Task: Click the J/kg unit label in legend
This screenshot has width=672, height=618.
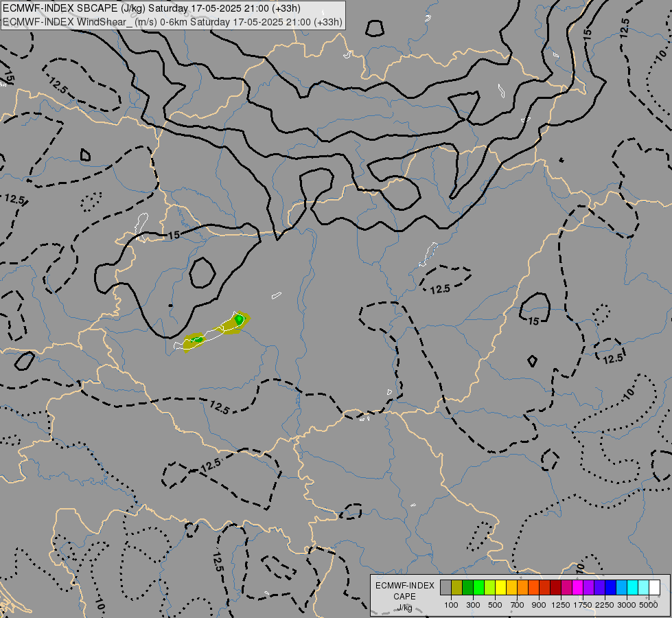Action: [404, 608]
